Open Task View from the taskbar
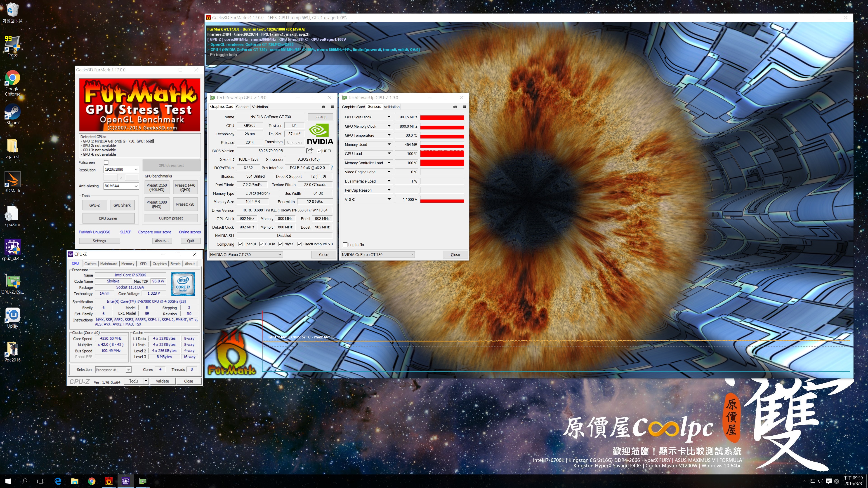The image size is (868, 488). pyautogui.click(x=41, y=481)
